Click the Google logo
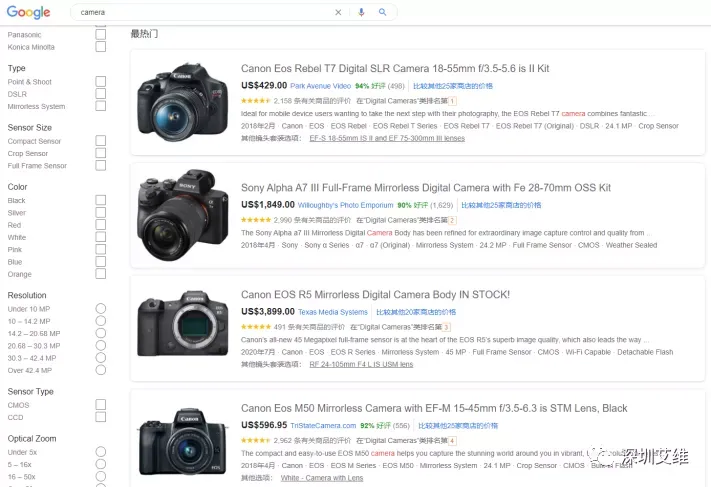 [x=28, y=12]
